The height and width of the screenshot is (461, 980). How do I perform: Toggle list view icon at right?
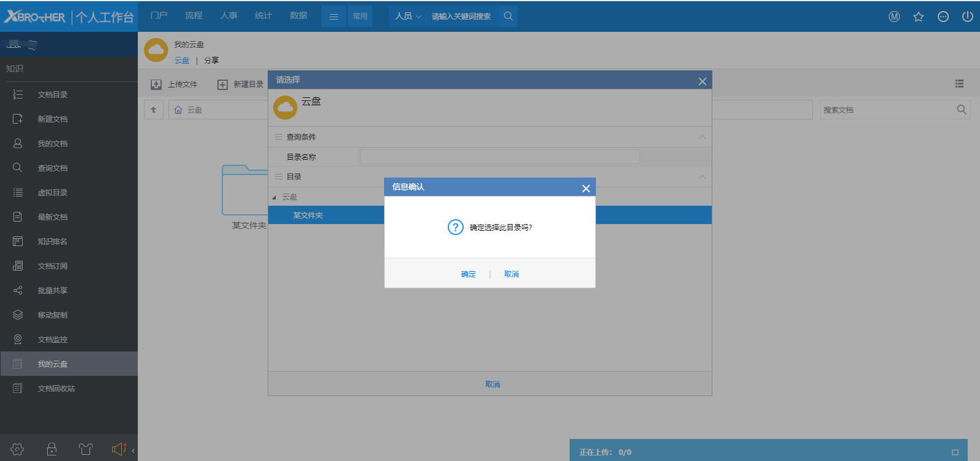click(x=959, y=84)
